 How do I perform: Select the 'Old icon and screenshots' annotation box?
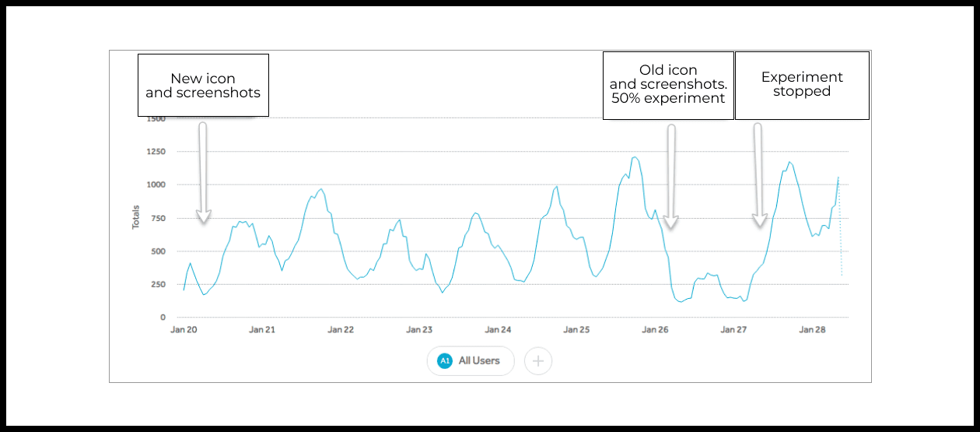pyautogui.click(x=668, y=86)
